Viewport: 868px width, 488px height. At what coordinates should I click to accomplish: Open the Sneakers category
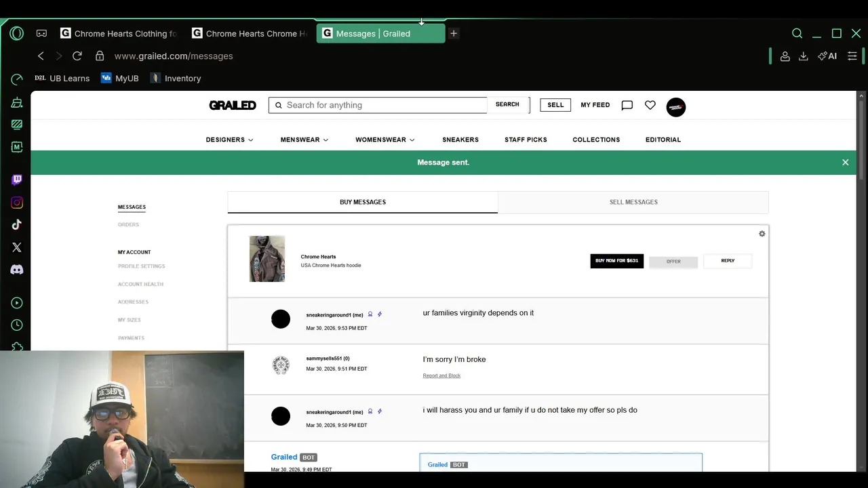[460, 140]
